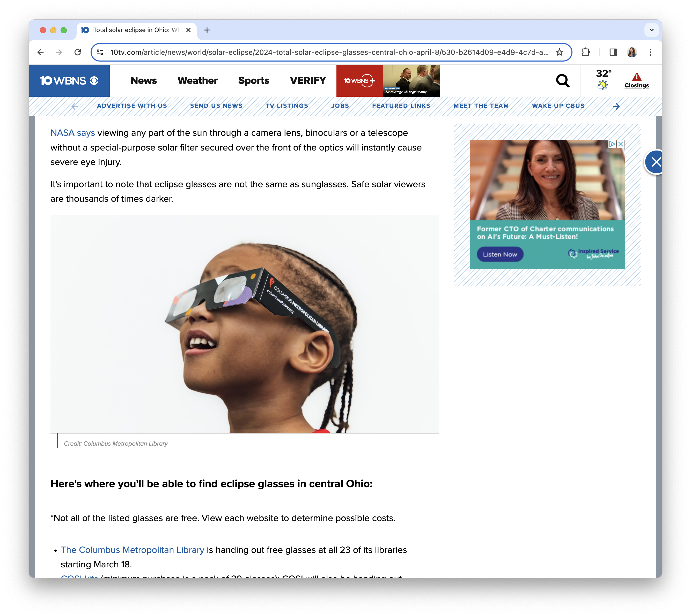Watch the live coverage video thumbnail

[411, 80]
